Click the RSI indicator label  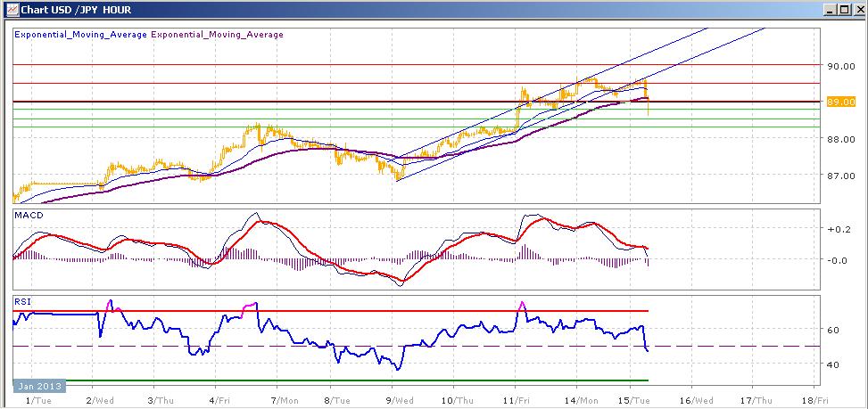21,302
